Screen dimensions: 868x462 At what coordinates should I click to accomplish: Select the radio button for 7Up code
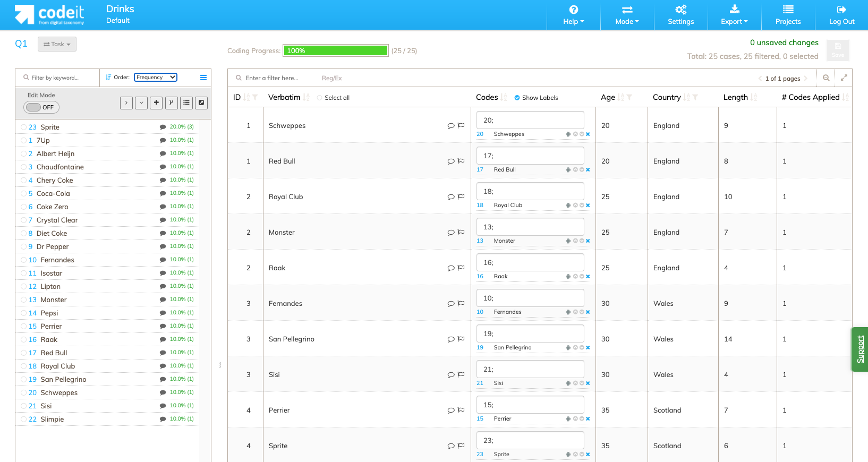[23, 140]
